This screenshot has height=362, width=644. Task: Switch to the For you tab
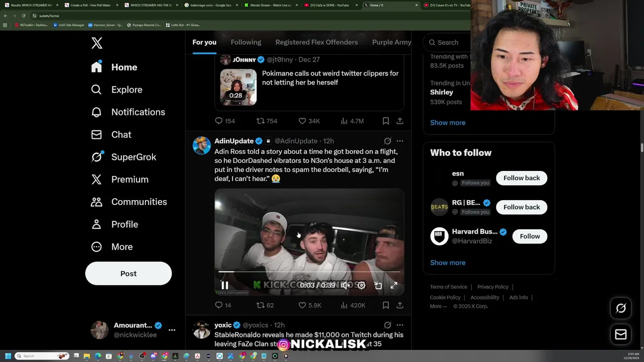coord(204,42)
